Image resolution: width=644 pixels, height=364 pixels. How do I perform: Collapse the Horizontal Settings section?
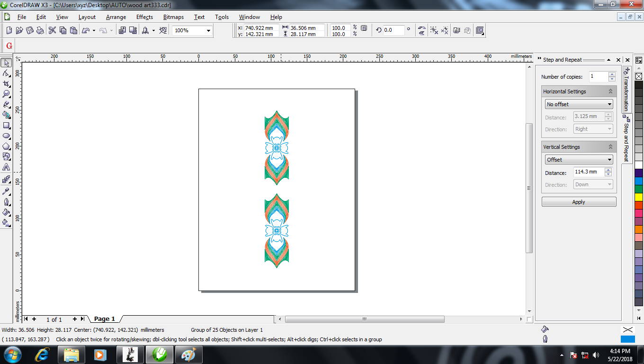[x=610, y=91]
